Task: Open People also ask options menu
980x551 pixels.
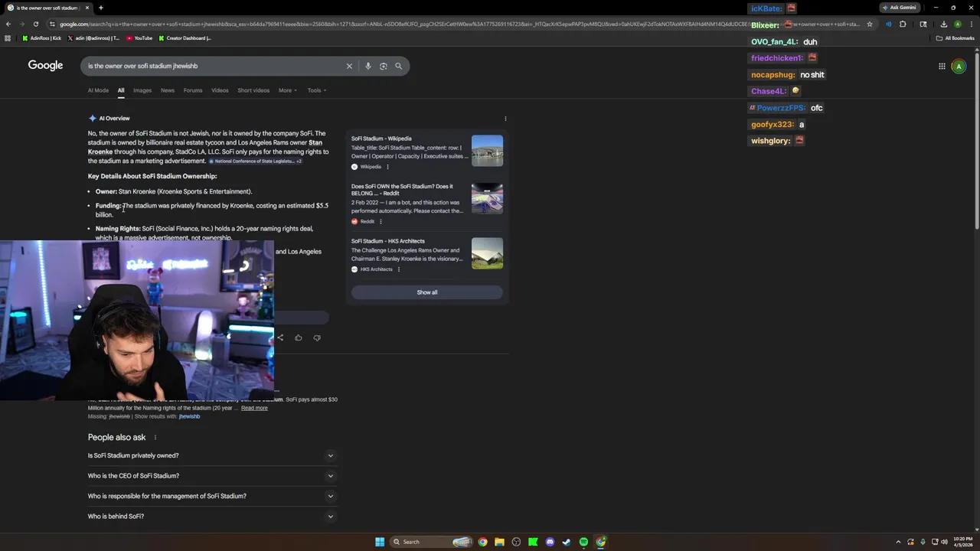Action: coord(155,438)
